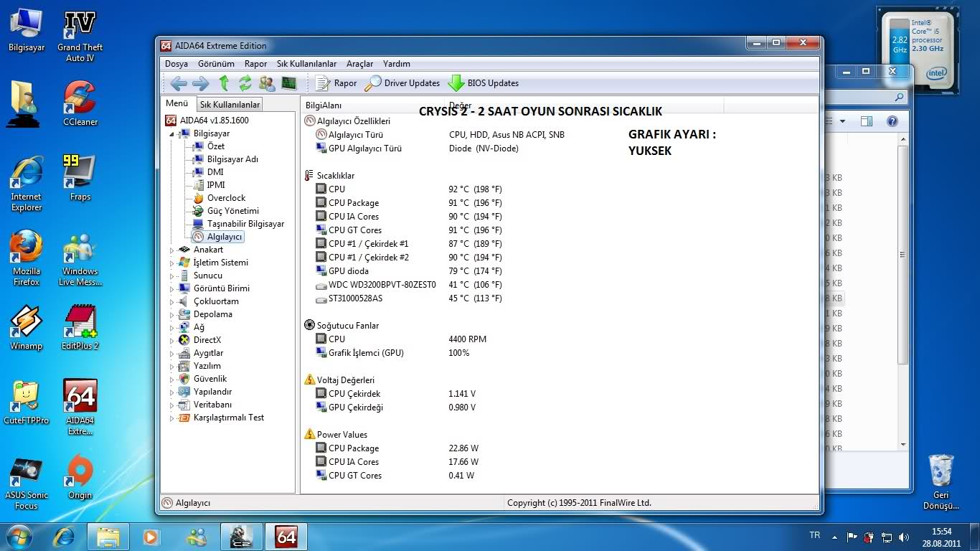Expand the Depolama tree node

click(x=172, y=315)
